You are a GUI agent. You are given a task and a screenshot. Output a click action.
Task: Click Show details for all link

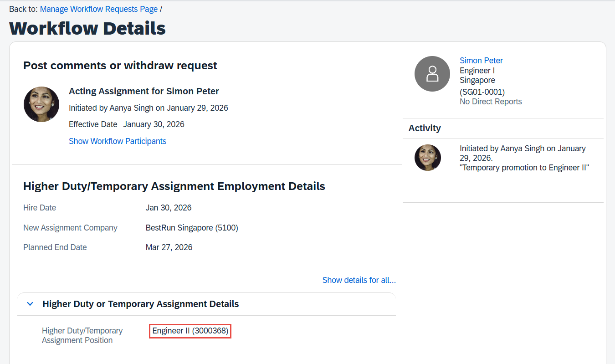pyautogui.click(x=359, y=280)
